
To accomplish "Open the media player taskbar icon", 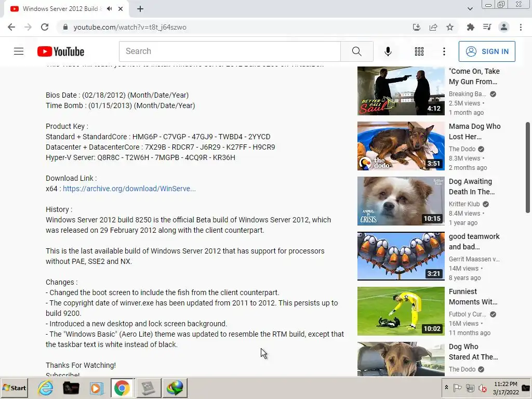I will pyautogui.click(x=96, y=388).
